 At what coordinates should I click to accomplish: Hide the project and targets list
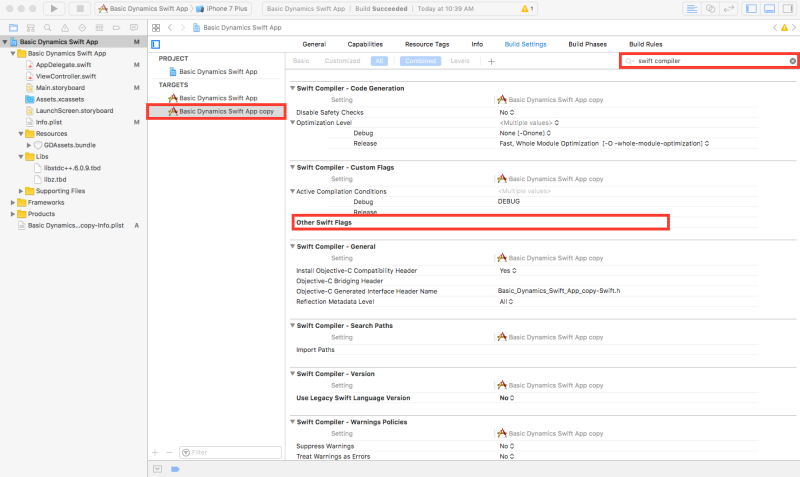tap(156, 44)
